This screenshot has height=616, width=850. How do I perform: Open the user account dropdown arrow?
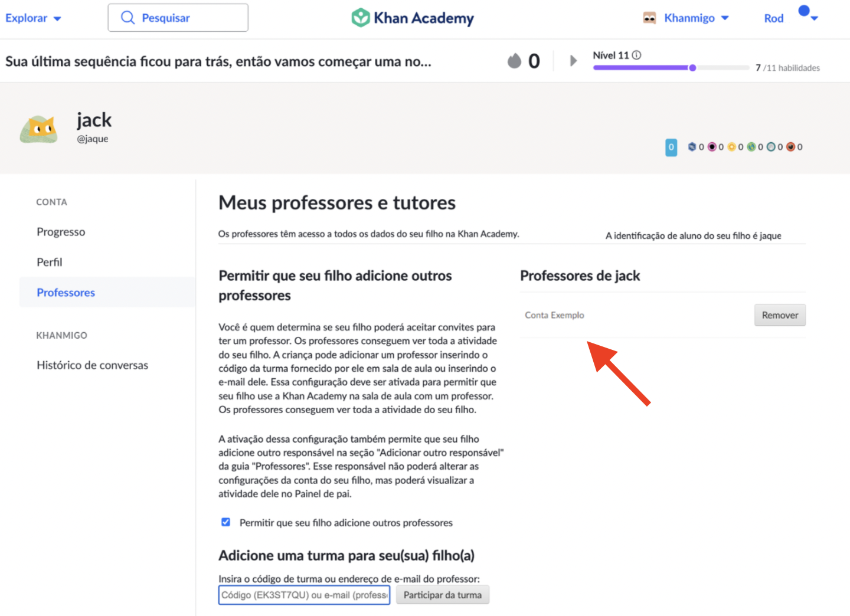(x=815, y=18)
